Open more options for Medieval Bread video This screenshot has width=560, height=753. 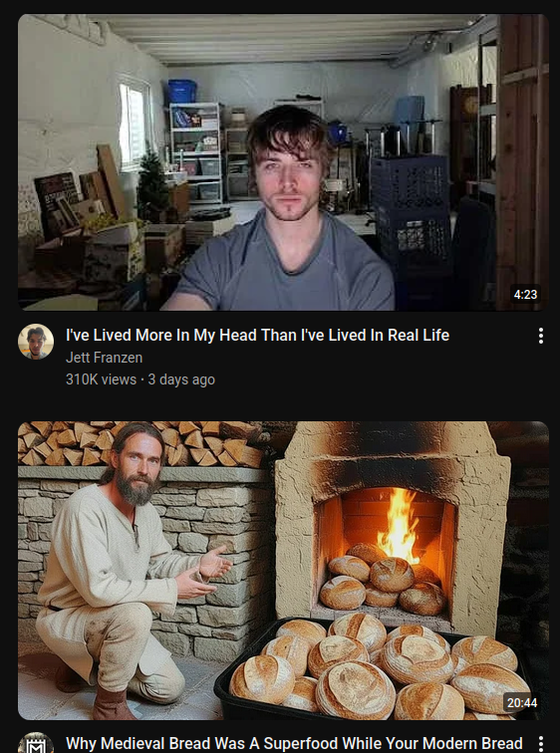[x=541, y=744]
